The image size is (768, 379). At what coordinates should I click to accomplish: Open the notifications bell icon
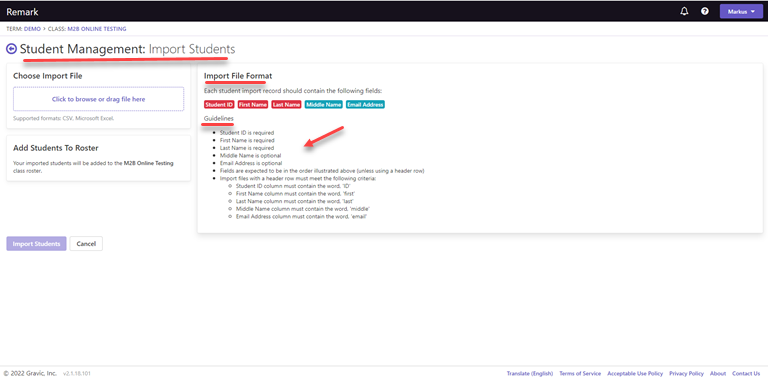(684, 11)
